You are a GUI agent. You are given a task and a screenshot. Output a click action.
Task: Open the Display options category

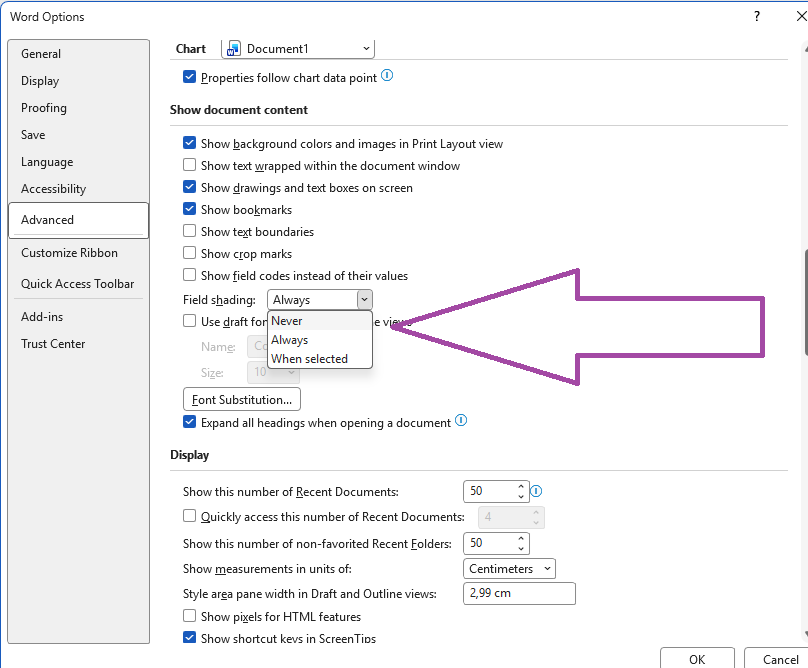click(78, 81)
